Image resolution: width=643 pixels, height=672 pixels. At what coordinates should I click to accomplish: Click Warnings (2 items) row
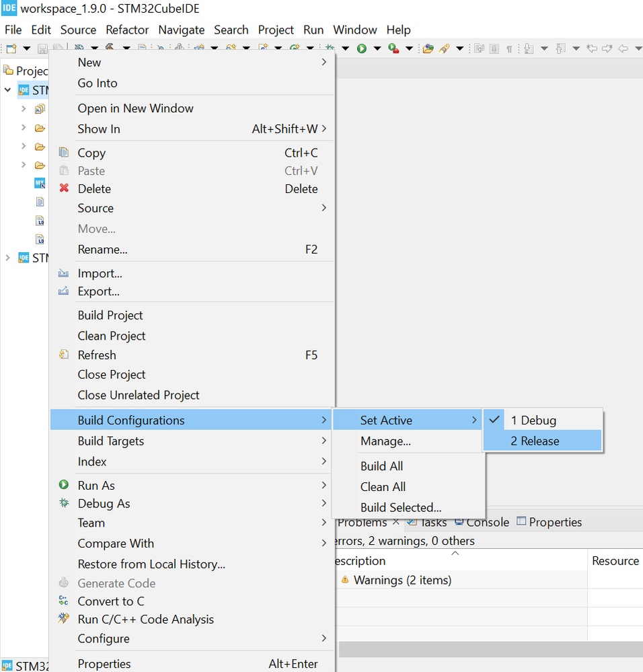point(402,580)
